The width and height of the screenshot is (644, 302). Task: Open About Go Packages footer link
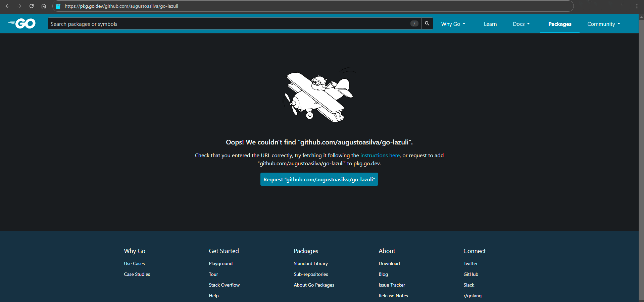pyautogui.click(x=314, y=285)
